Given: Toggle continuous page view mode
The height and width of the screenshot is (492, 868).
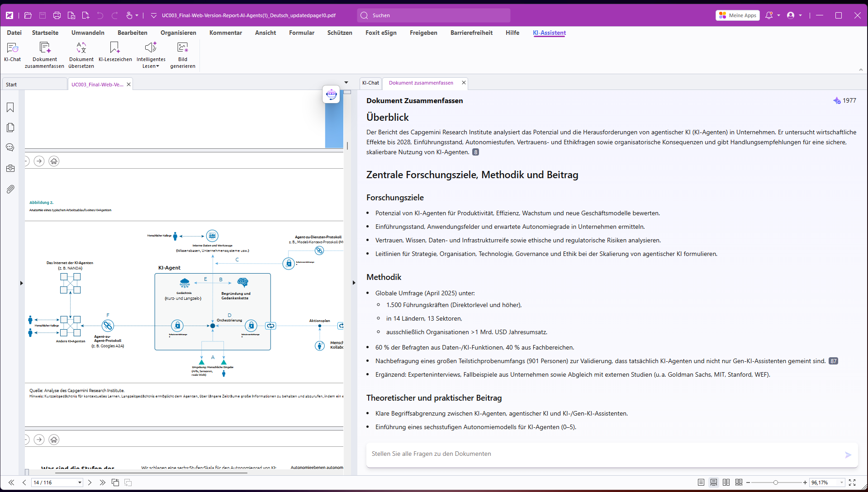Looking at the screenshot, I should tap(714, 483).
